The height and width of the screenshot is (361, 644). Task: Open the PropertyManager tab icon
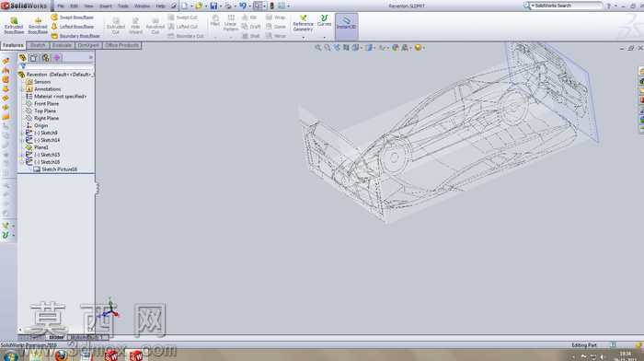click(34, 58)
